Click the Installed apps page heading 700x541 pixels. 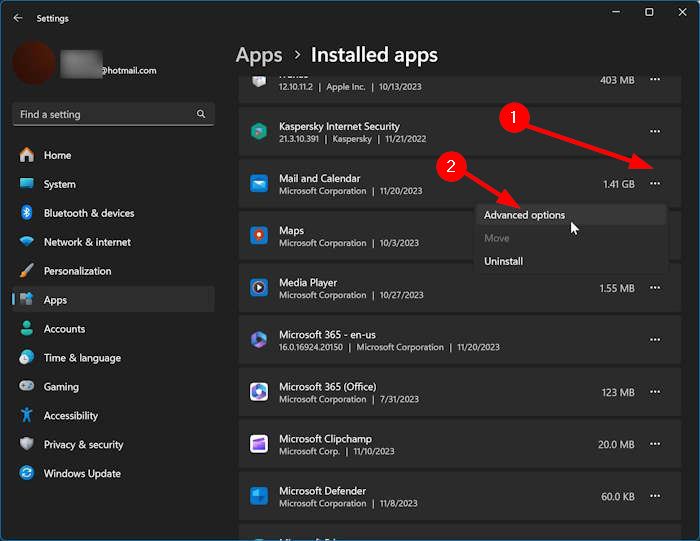point(374,55)
